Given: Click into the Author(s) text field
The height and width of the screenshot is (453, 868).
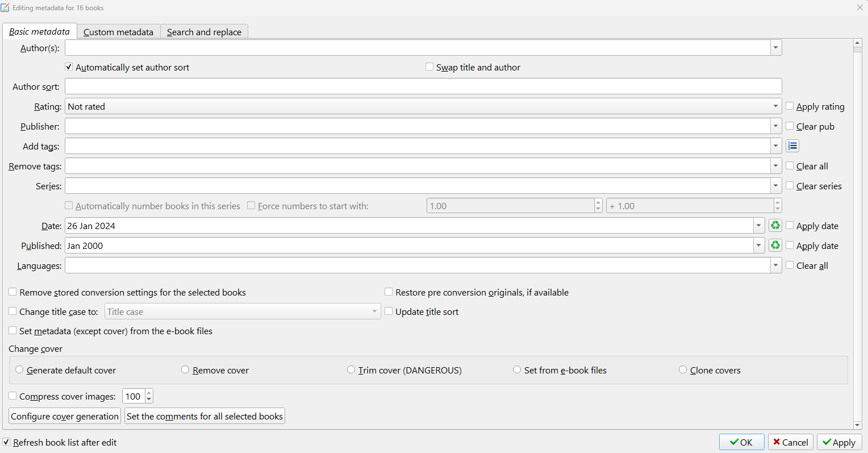Looking at the screenshot, I should pos(418,48).
